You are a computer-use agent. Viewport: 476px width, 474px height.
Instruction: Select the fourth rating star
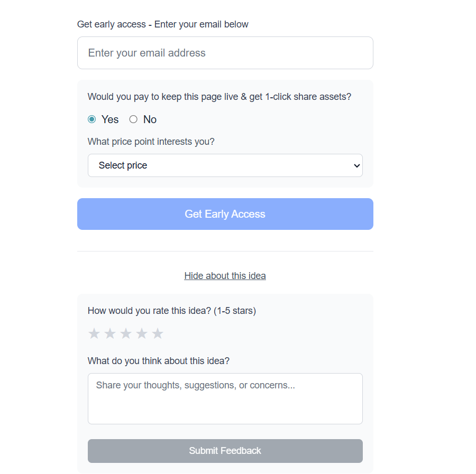point(142,333)
